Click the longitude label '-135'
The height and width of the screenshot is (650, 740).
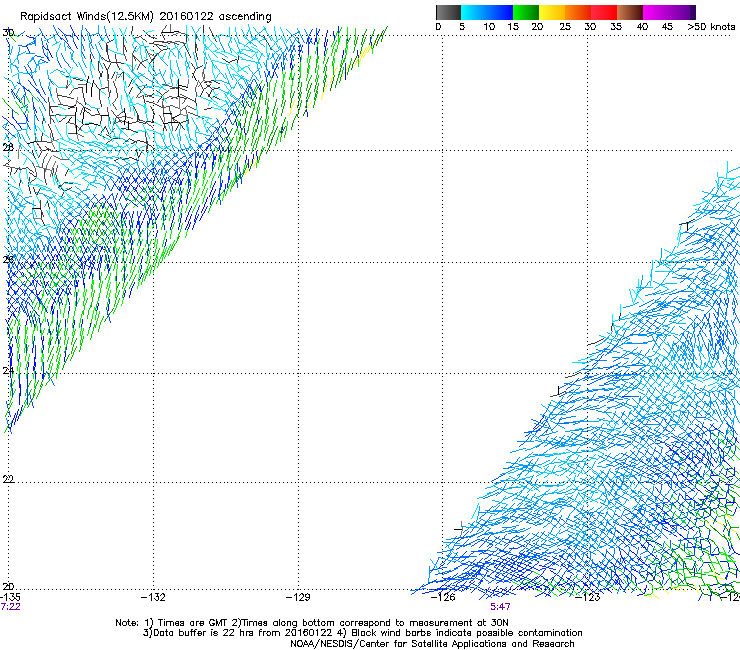click(x=10, y=597)
